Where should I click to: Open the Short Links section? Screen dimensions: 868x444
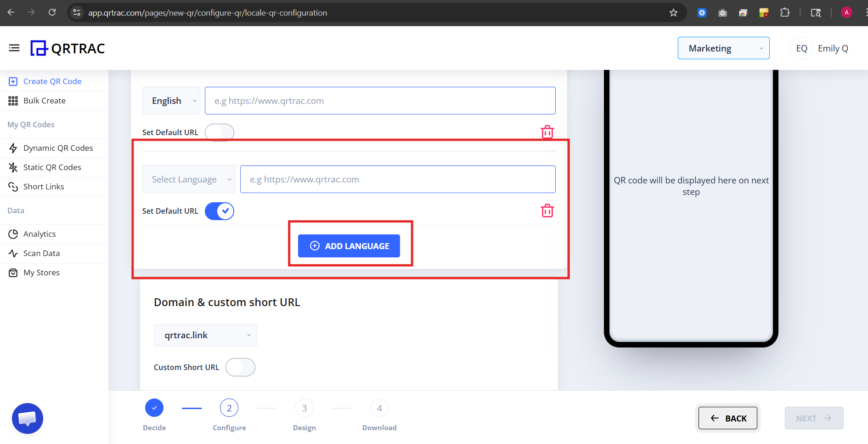coord(44,187)
